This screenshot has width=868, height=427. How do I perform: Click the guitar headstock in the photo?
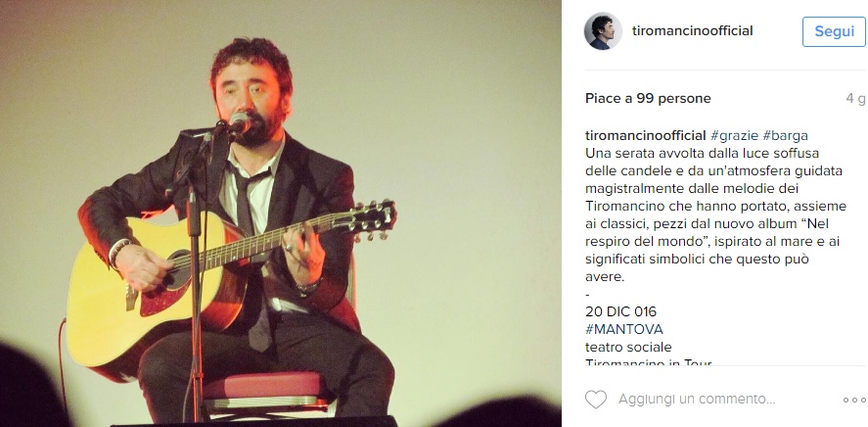pyautogui.click(x=373, y=218)
